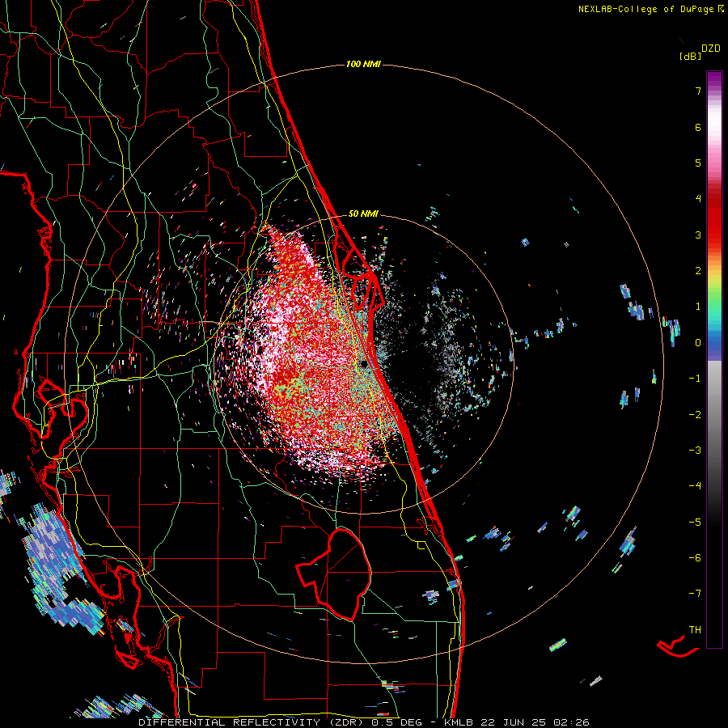Click the 0 value on color scale

698,343
